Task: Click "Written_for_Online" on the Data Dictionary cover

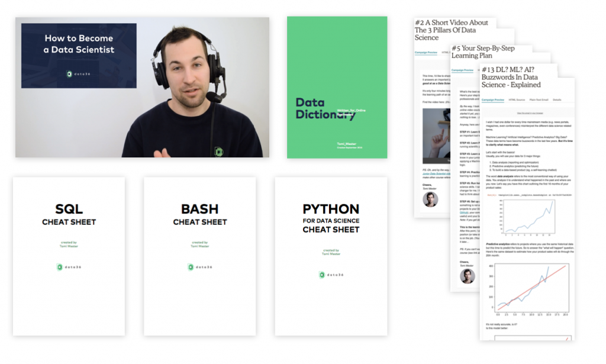Action: pos(352,111)
